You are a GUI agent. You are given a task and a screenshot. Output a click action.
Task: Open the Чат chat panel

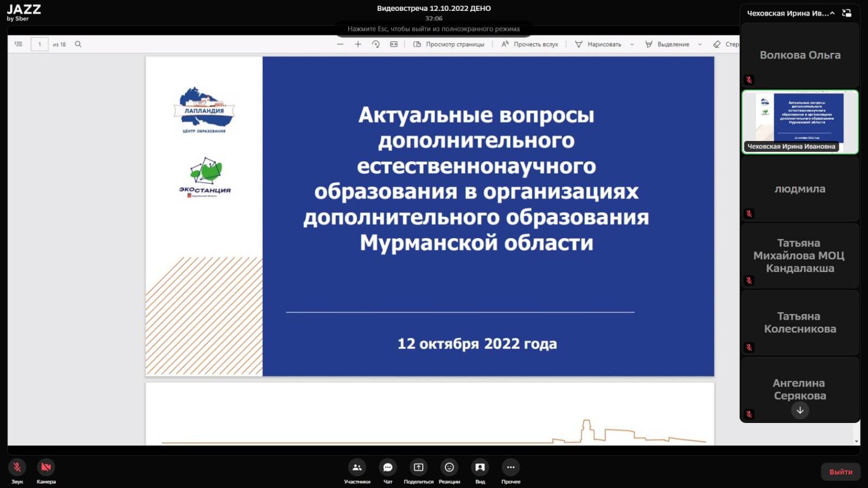388,467
